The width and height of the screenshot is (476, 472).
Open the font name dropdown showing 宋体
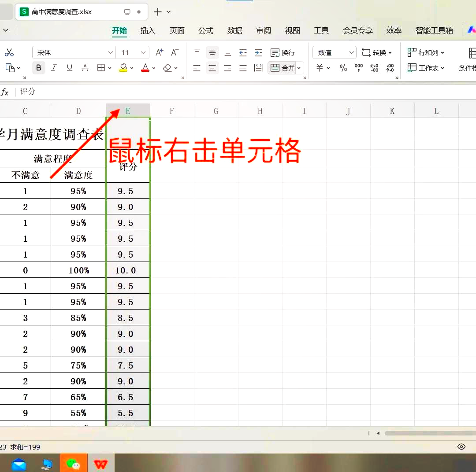pyautogui.click(x=74, y=52)
